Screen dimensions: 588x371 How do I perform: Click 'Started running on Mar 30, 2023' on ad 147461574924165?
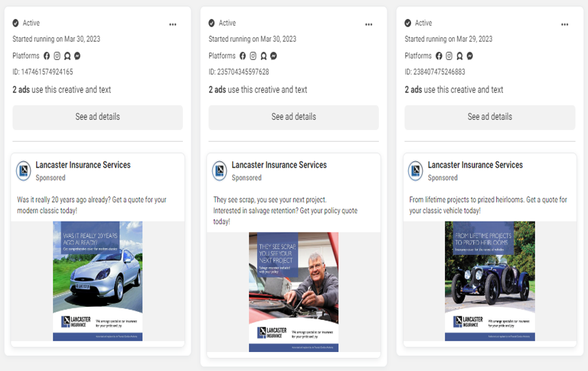(56, 39)
